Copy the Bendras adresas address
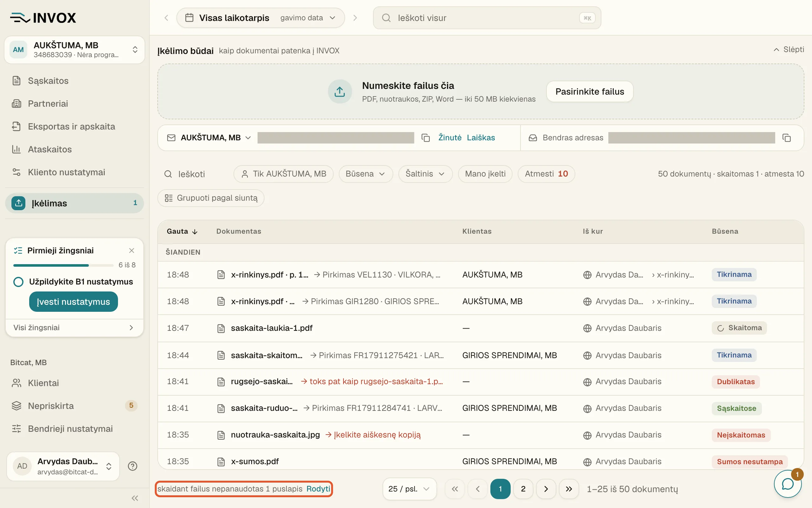 787,138
